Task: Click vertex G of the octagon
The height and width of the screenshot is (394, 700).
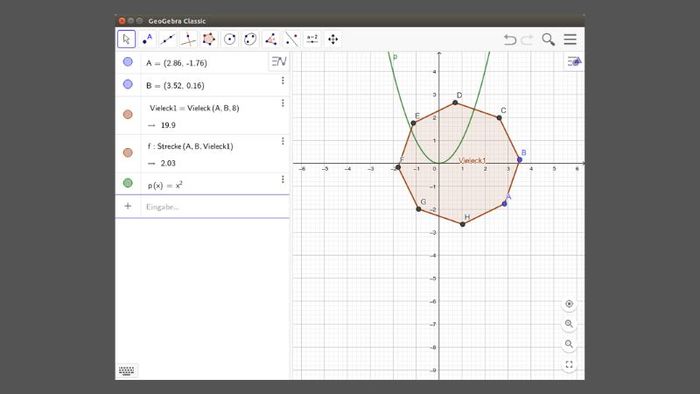Action: point(418,209)
